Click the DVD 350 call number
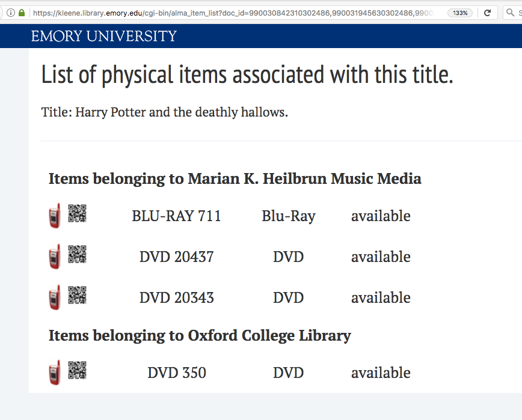Viewport: 522px width, 420px height. (177, 373)
